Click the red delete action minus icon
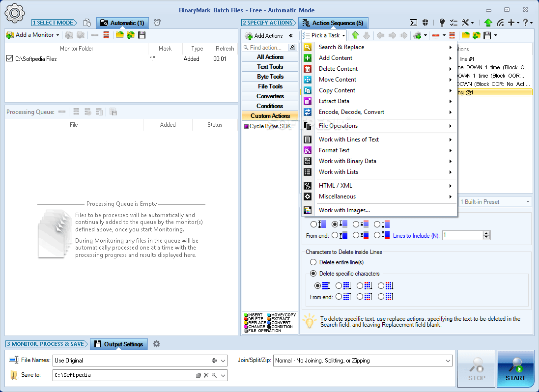Image resolution: width=539 pixels, height=392 pixels. (x=436, y=35)
